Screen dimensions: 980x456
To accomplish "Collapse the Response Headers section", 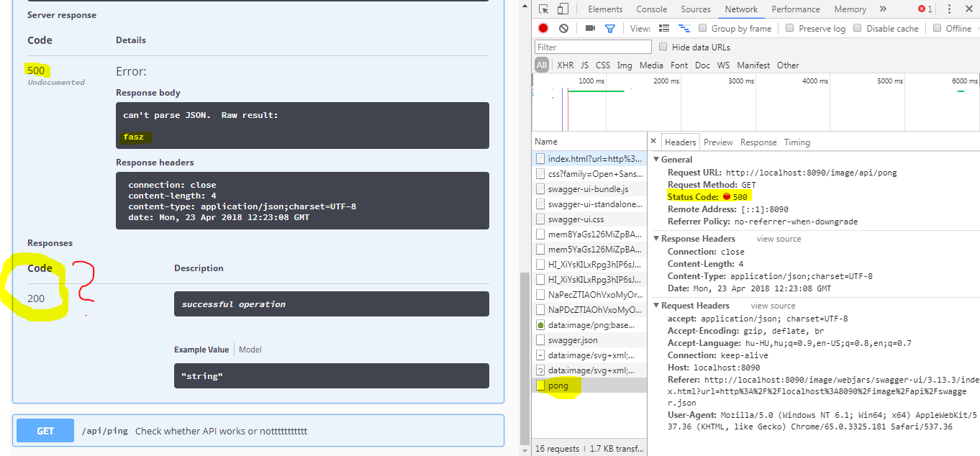I will click(x=657, y=238).
